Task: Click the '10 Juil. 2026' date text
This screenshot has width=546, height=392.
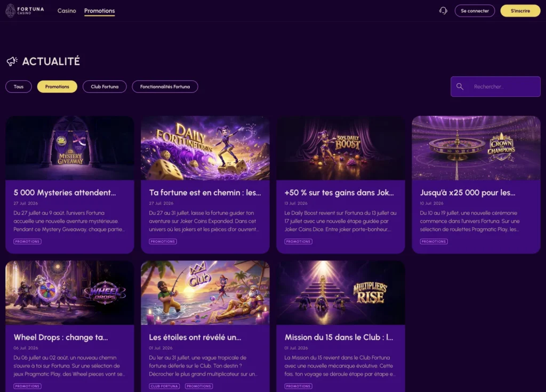Action: click(431, 203)
